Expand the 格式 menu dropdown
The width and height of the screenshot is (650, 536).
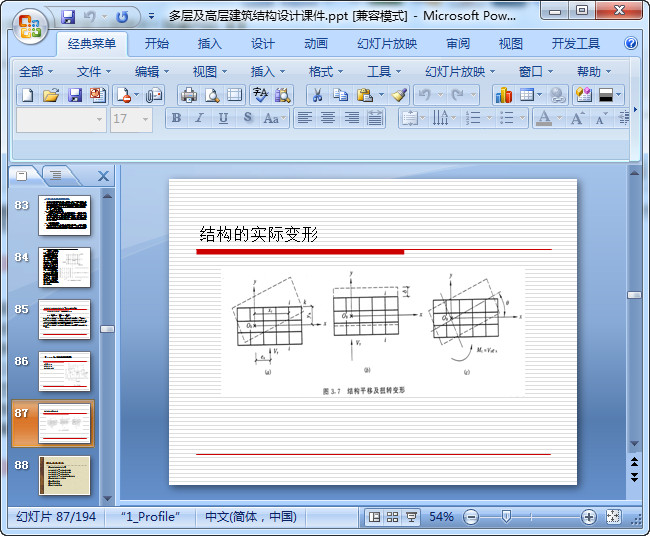click(x=326, y=72)
